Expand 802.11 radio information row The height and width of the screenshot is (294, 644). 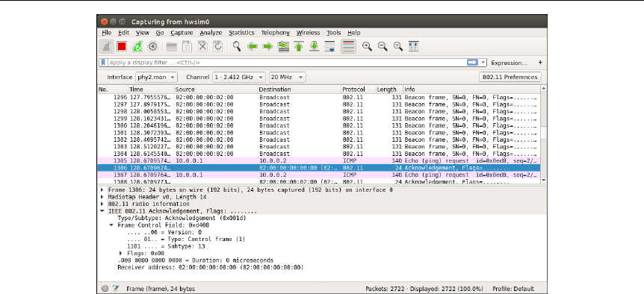pyautogui.click(x=102, y=204)
